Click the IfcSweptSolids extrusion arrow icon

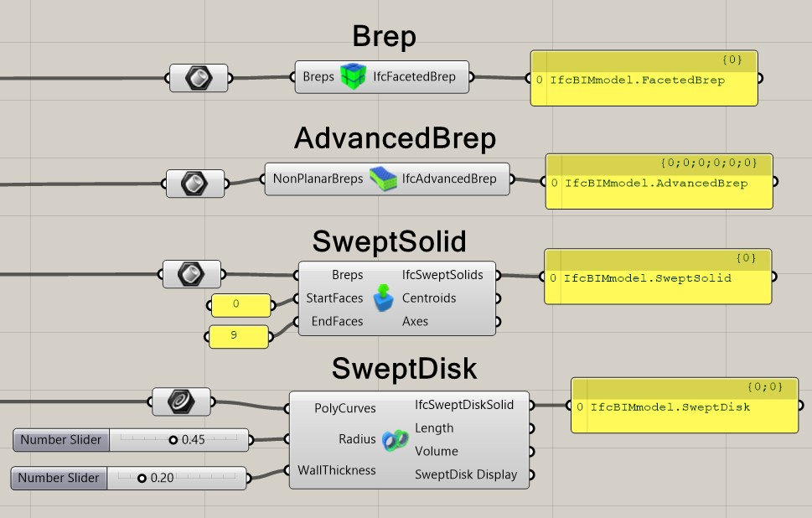(383, 298)
